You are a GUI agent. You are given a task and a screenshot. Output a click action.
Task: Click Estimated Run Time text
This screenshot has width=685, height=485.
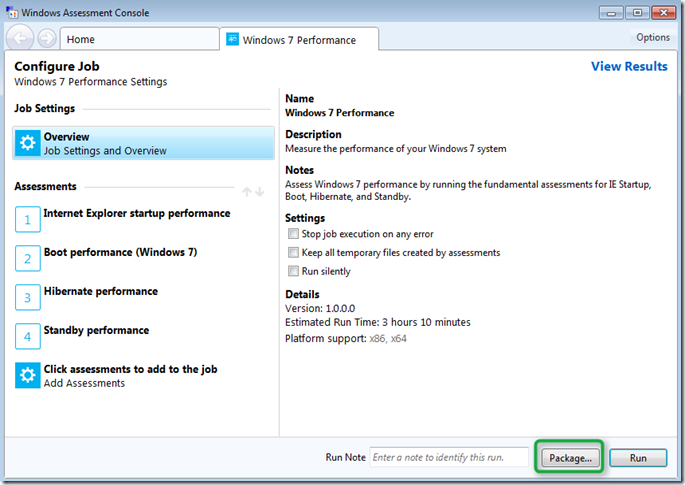(x=378, y=322)
